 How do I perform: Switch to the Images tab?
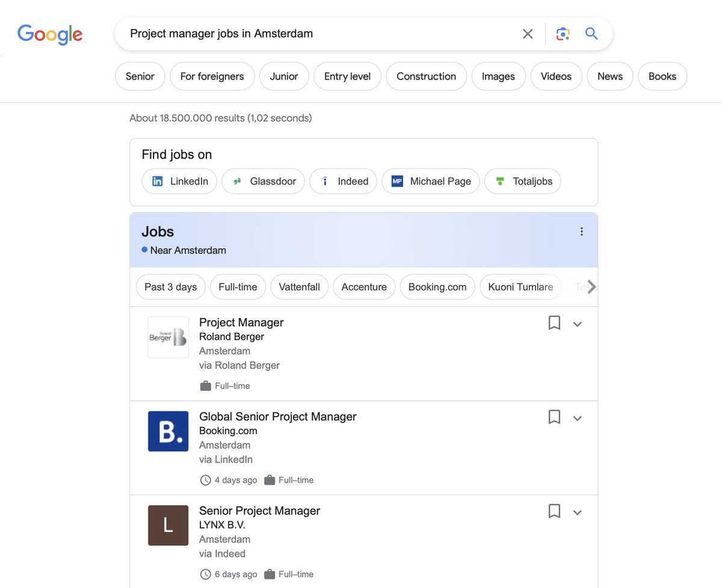click(x=498, y=76)
